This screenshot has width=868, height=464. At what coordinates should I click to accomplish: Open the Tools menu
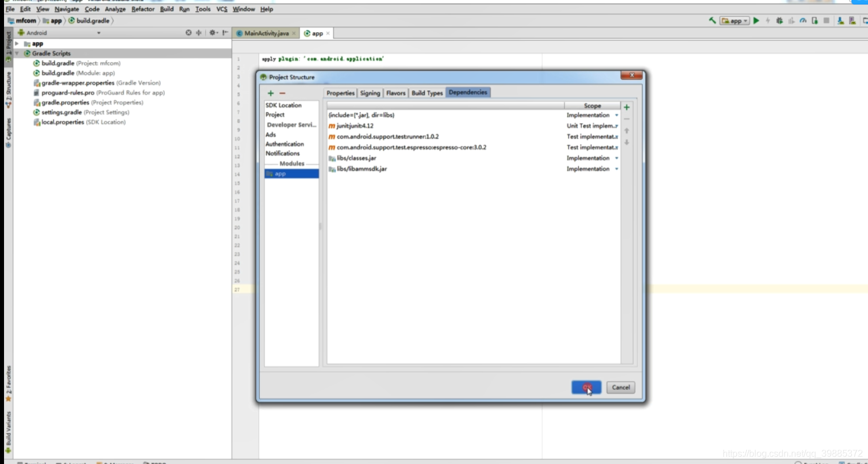(x=203, y=9)
